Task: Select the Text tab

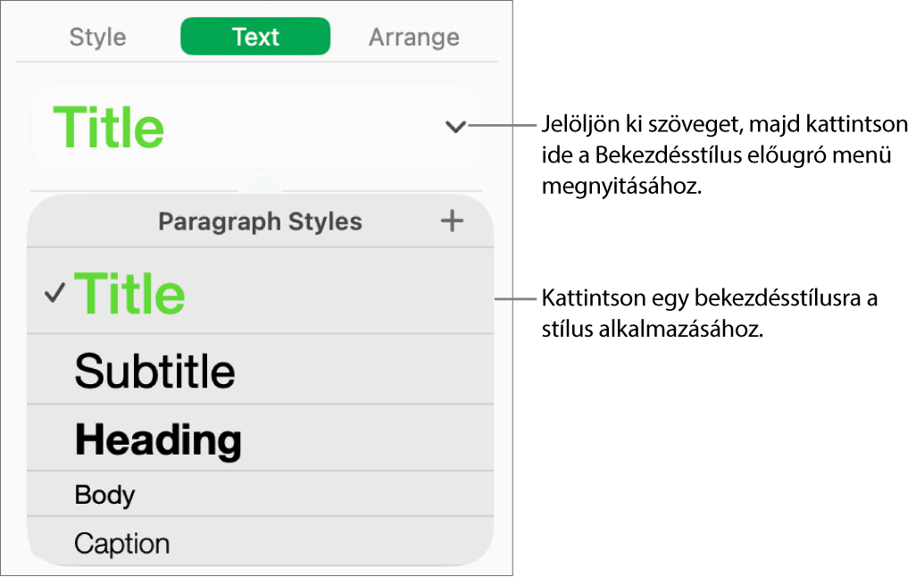Action: click(x=255, y=38)
